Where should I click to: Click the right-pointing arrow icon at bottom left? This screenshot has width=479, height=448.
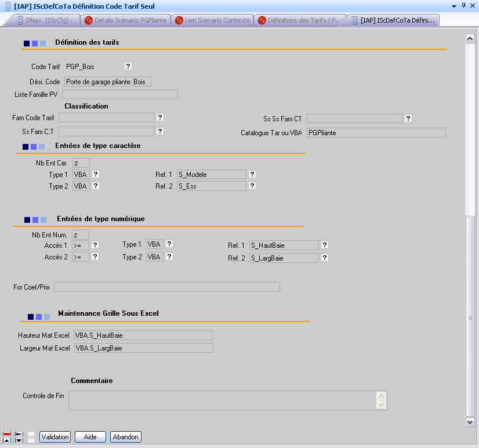click(x=19, y=433)
